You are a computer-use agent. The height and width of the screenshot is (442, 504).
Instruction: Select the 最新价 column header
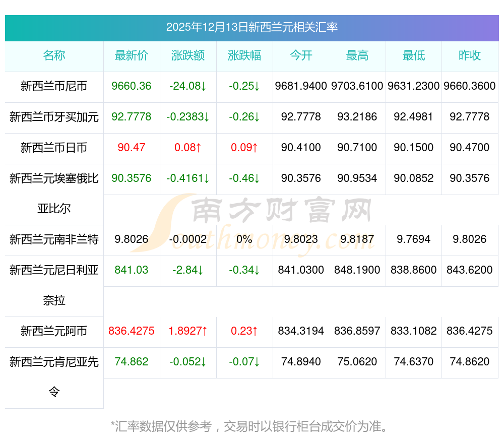click(132, 56)
